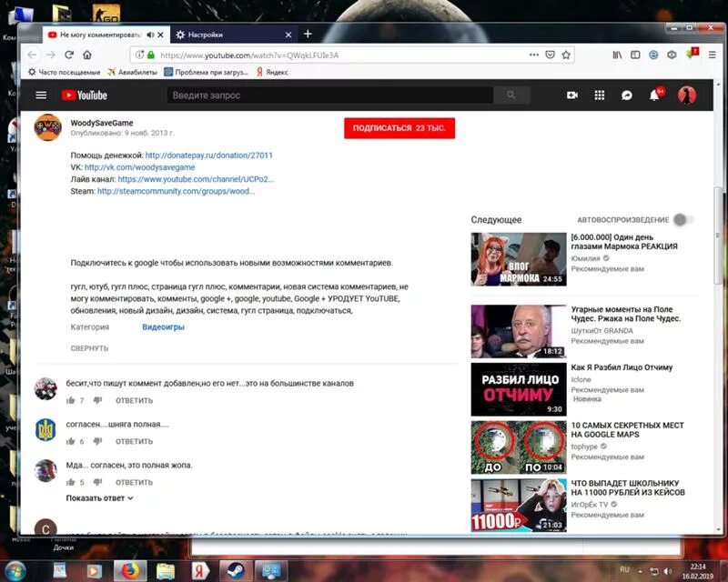
Task: Open the download extension icon with red badge
Action: [691, 54]
